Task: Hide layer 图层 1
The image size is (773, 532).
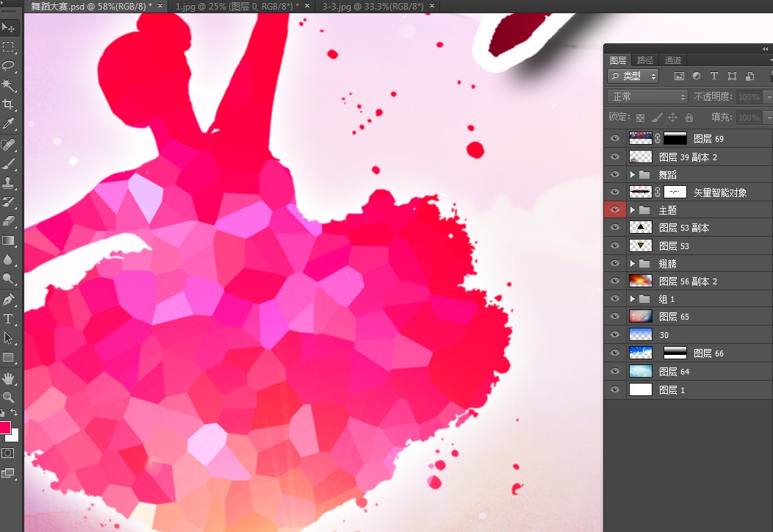Action: (x=615, y=389)
